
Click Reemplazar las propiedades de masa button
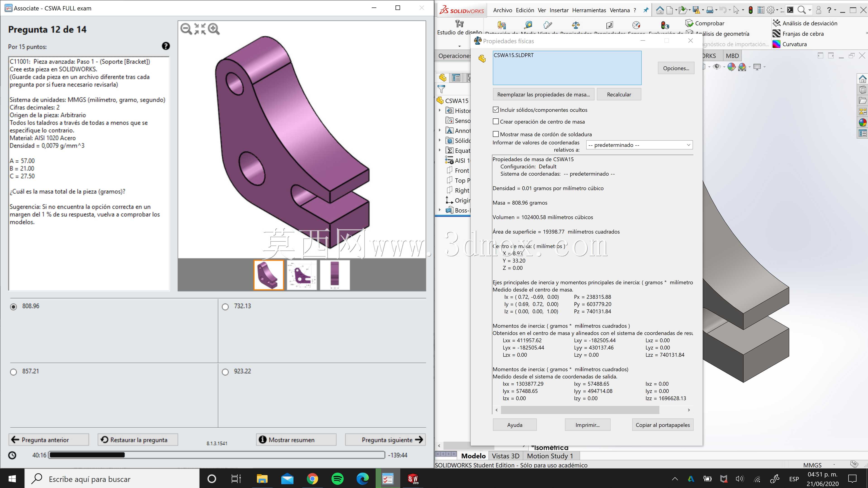pos(544,94)
